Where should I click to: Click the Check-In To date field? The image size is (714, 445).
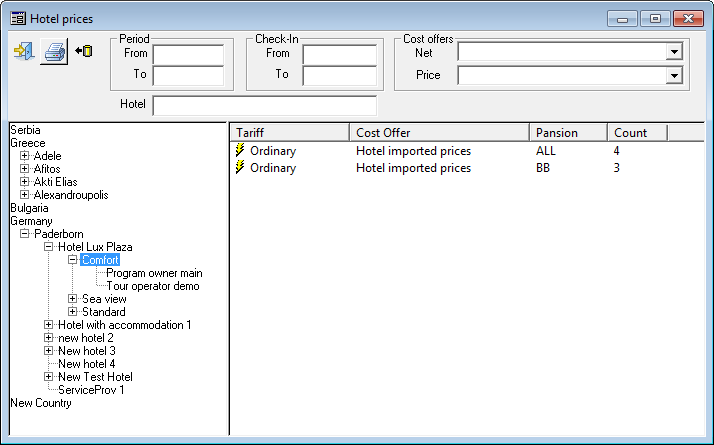pos(339,76)
